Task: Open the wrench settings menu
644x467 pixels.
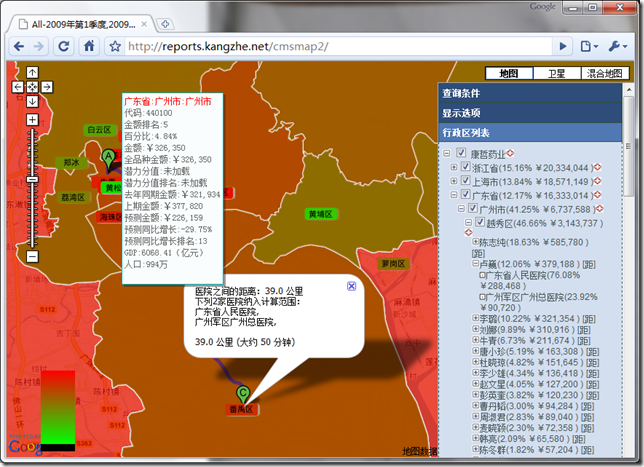Action: coord(617,46)
